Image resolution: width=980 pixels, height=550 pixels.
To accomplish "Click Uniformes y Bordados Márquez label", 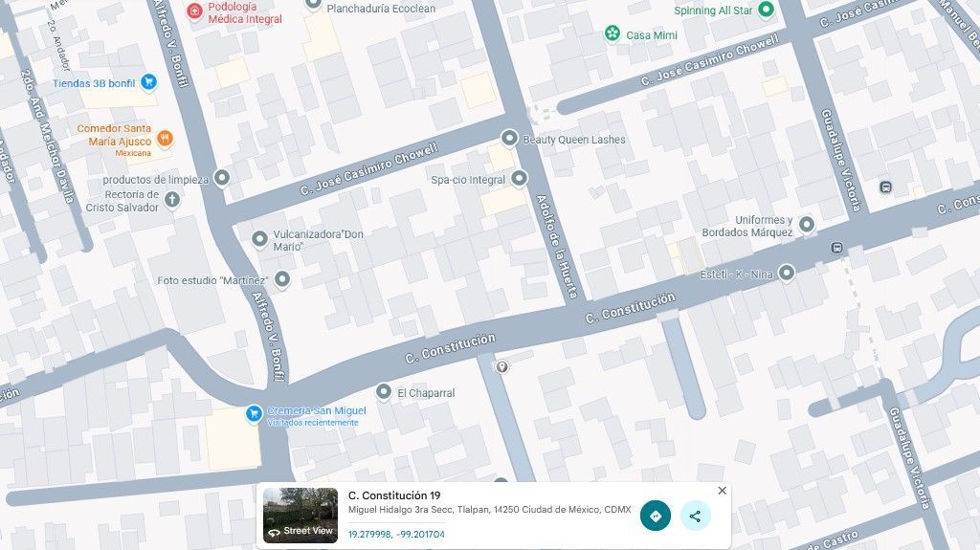I will click(x=747, y=226).
